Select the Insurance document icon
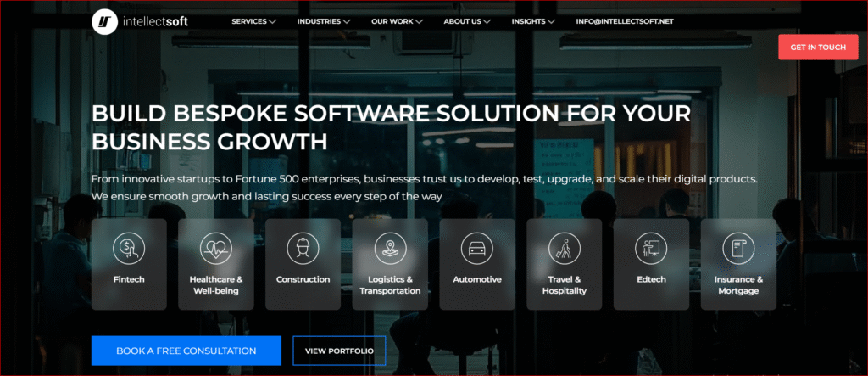868x376 pixels. click(x=738, y=248)
